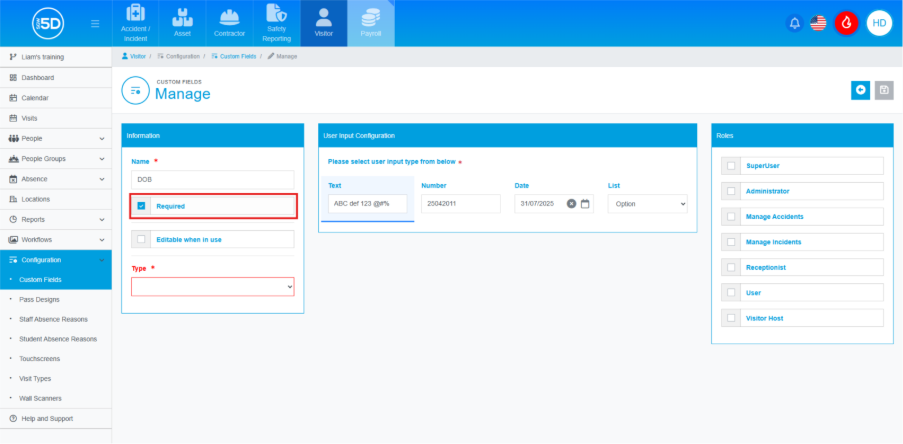Screen dimensions: 903x444
Task: Click the grey save disk button
Action: point(884,90)
